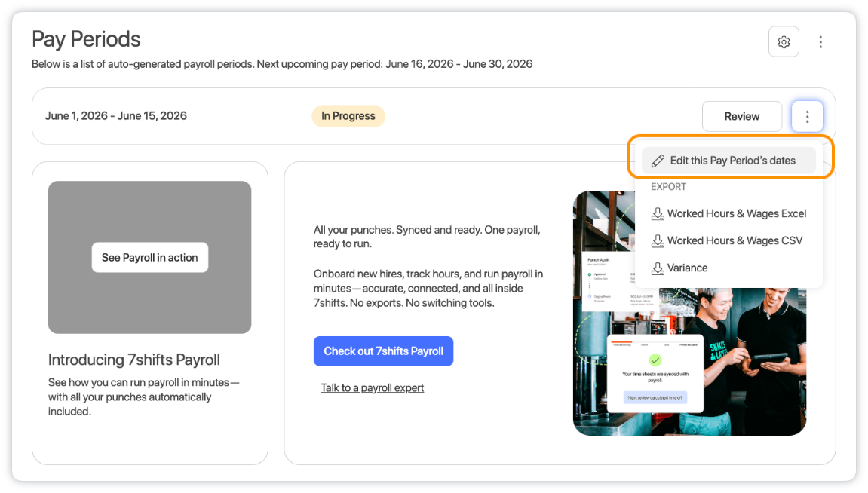Toggle the three-dot menu beside the Review button
The height and width of the screenshot is (493, 868).
pos(807,116)
